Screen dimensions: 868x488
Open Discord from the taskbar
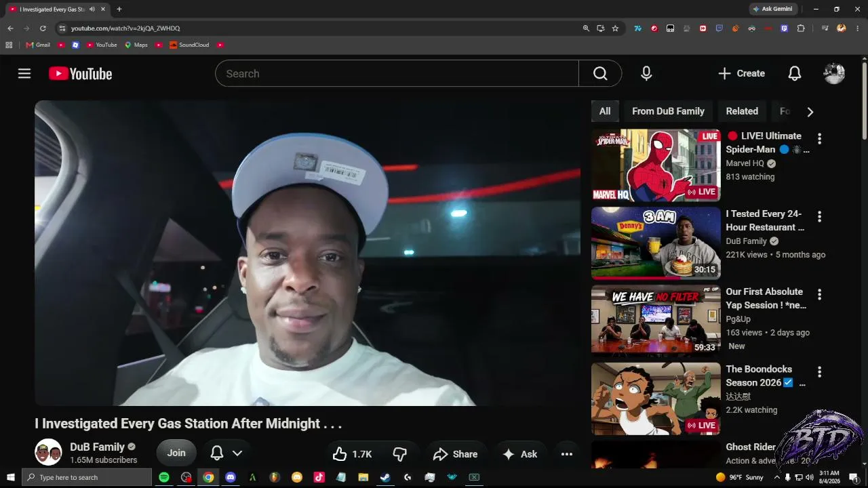point(231,477)
